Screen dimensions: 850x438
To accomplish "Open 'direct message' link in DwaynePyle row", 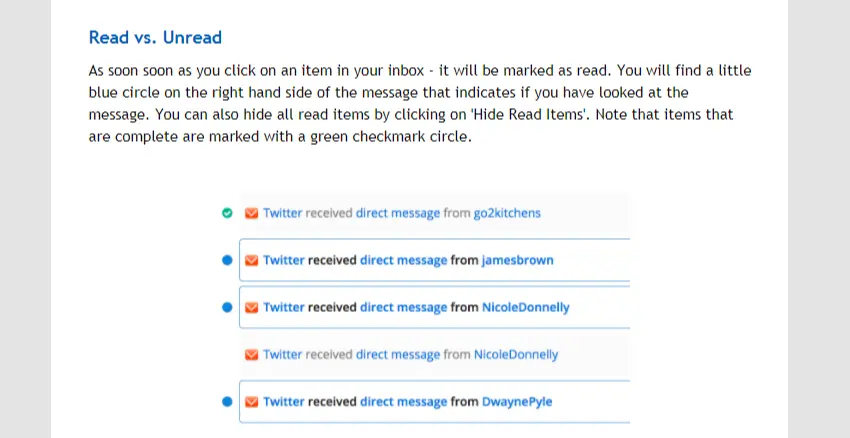I will 403,402.
